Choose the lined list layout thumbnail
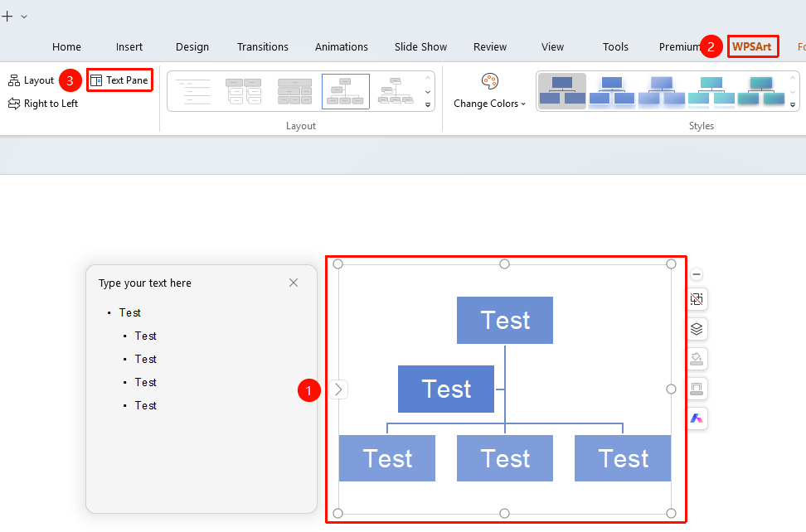The image size is (806, 532). 192,91
